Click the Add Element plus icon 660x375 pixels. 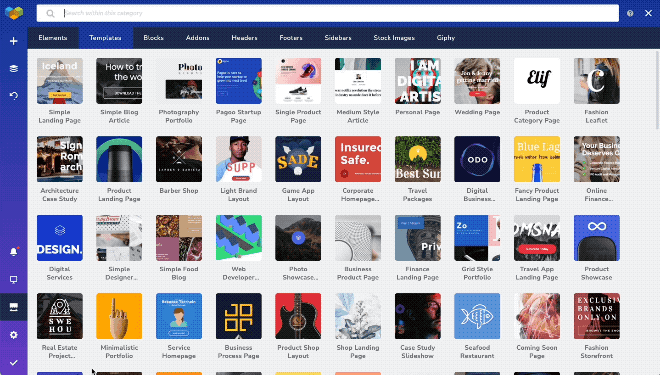pyautogui.click(x=13, y=41)
